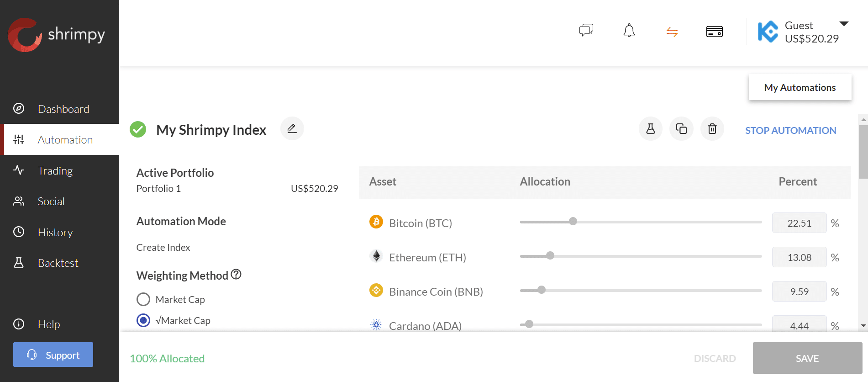The height and width of the screenshot is (382, 868).
Task: Click the Portfolio 1 label
Action: (x=158, y=188)
